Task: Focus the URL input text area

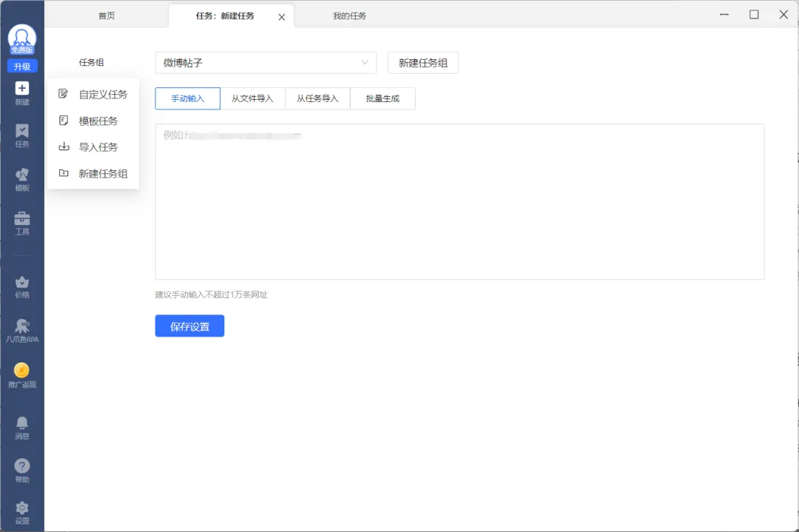Action: 459,201
